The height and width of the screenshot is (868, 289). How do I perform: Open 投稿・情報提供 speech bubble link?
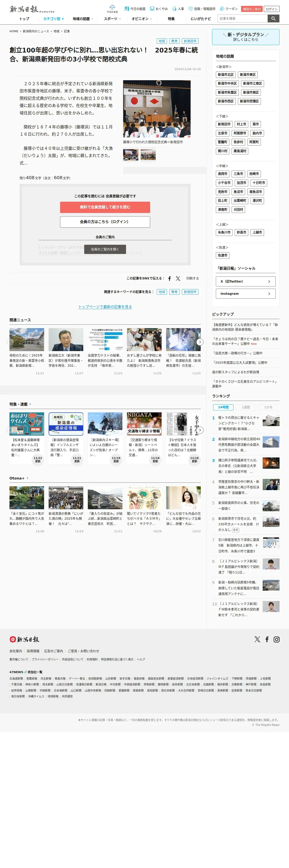[202, 9]
